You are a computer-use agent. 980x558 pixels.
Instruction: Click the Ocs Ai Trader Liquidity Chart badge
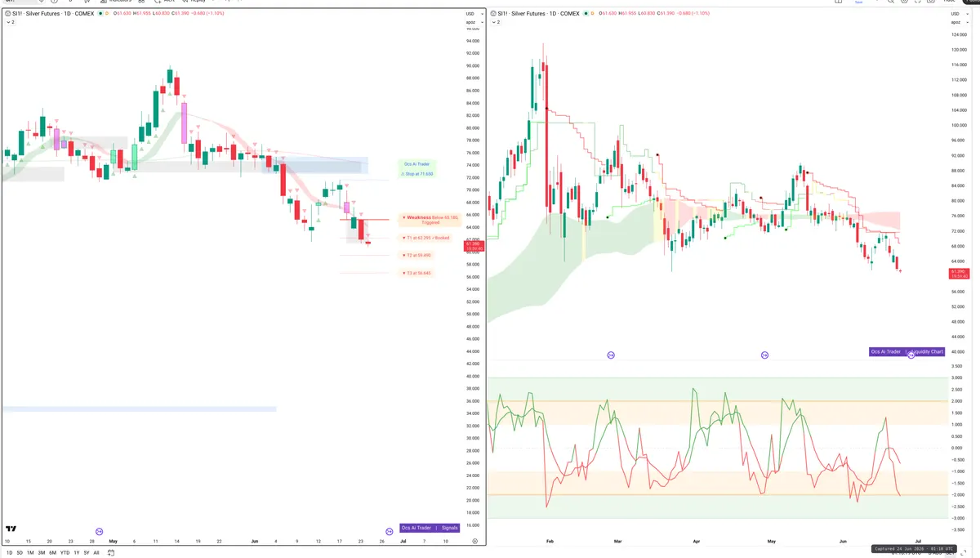[x=907, y=351]
